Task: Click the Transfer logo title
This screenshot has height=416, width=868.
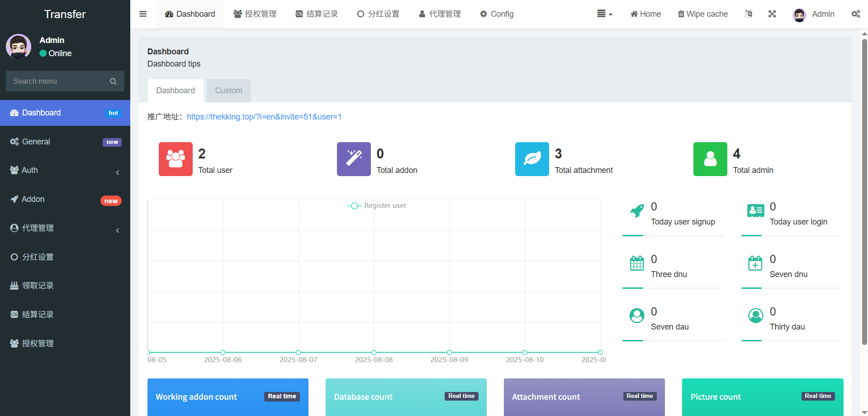Action: [x=65, y=14]
